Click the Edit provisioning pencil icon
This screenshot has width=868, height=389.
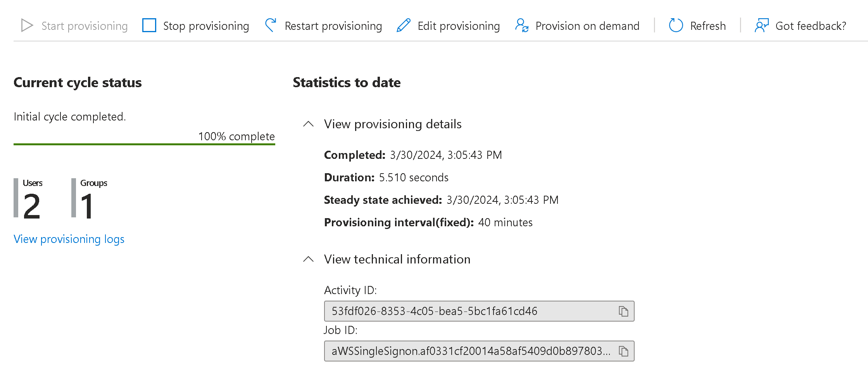click(404, 26)
